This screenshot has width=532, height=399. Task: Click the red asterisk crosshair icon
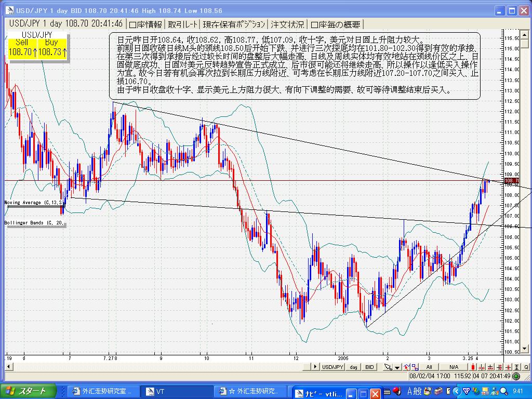[508, 367]
